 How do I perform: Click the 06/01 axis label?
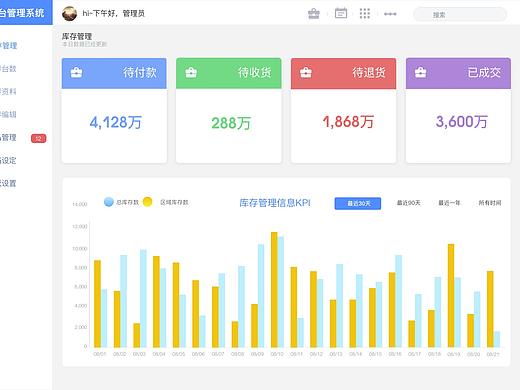point(100,354)
